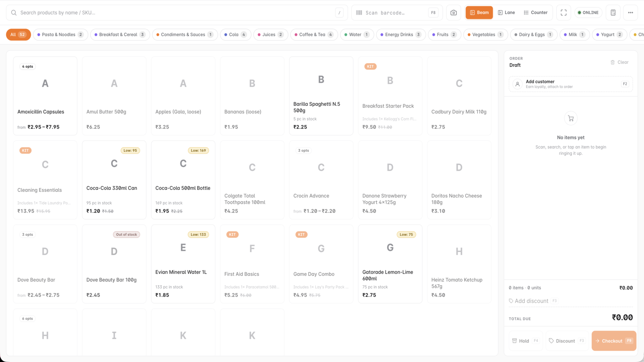
Task: Click the search magnifier icon
Action: point(14,12)
